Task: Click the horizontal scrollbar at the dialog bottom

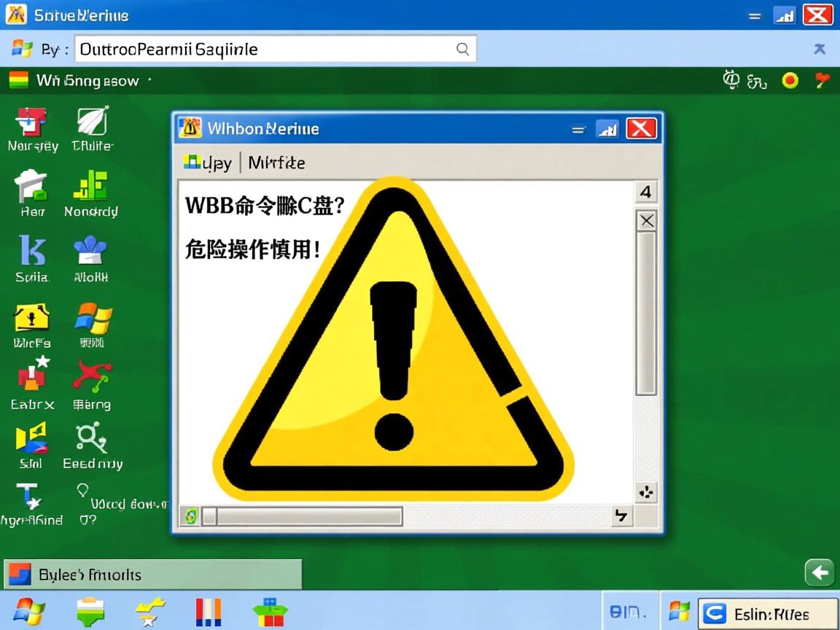Action: coord(303,516)
